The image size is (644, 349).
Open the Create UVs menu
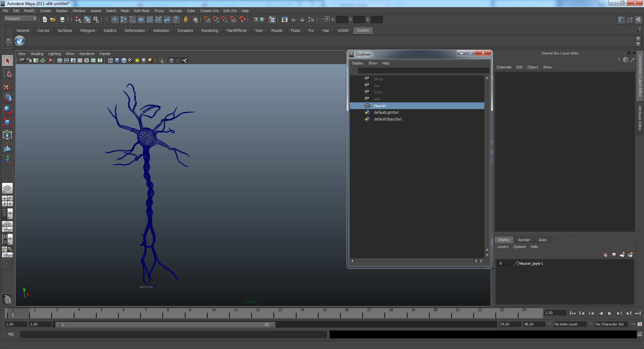209,11
